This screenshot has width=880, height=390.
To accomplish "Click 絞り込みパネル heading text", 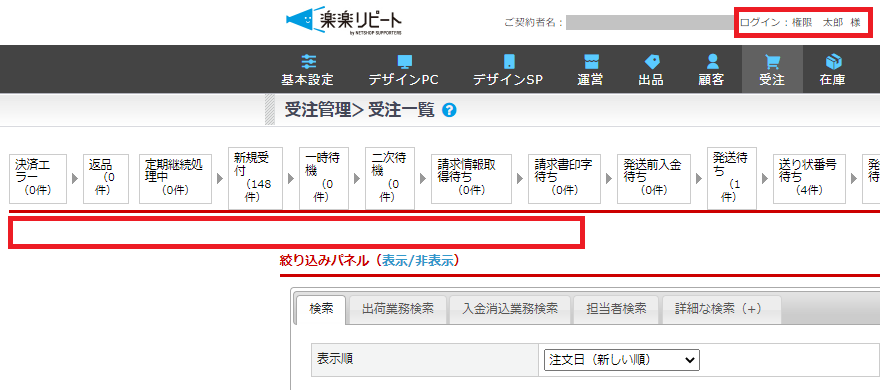I will [x=324, y=260].
